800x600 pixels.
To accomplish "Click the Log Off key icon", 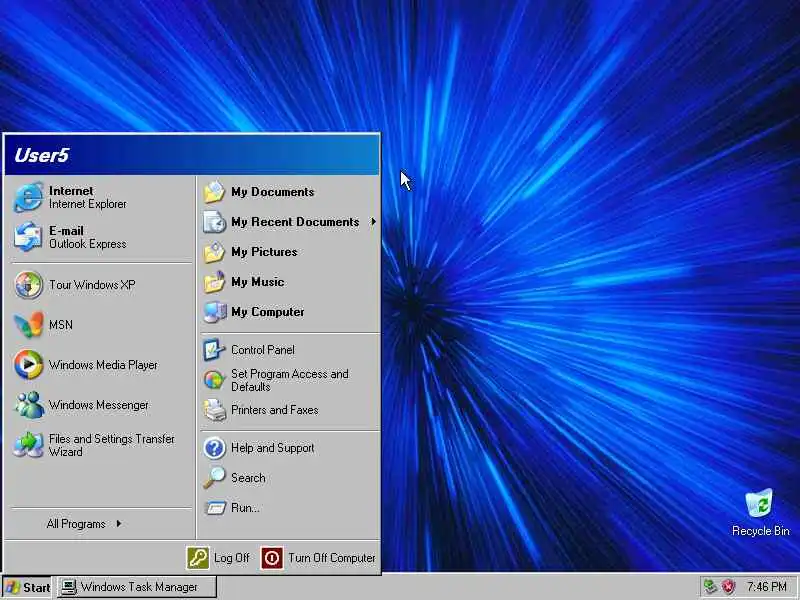I will [198, 558].
